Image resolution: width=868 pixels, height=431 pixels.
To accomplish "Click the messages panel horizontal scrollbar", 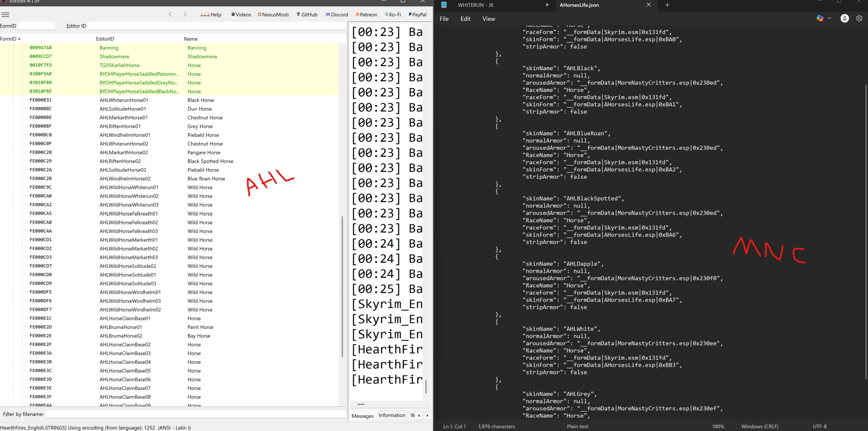I will pos(361,404).
